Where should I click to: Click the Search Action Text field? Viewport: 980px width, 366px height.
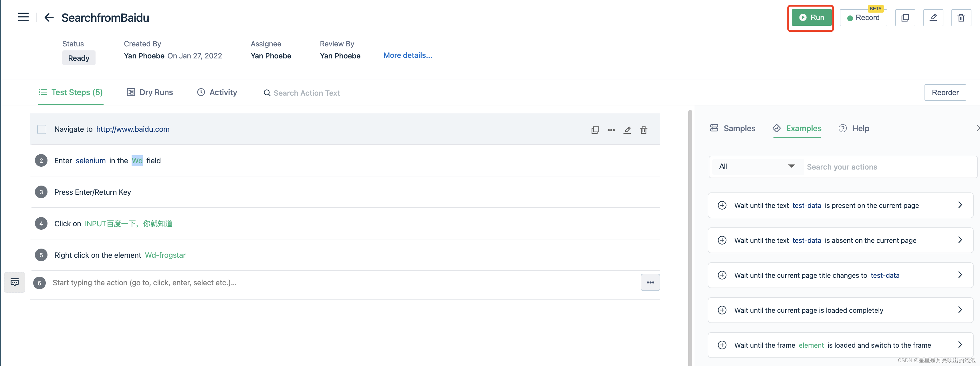click(x=306, y=93)
